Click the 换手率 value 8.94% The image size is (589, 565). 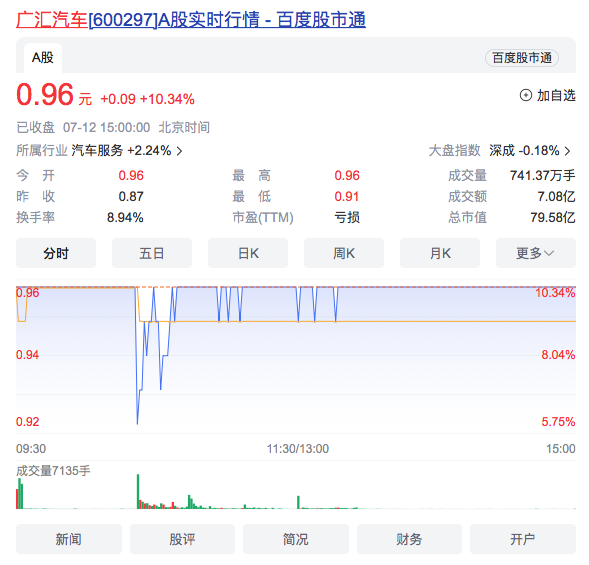tap(125, 218)
